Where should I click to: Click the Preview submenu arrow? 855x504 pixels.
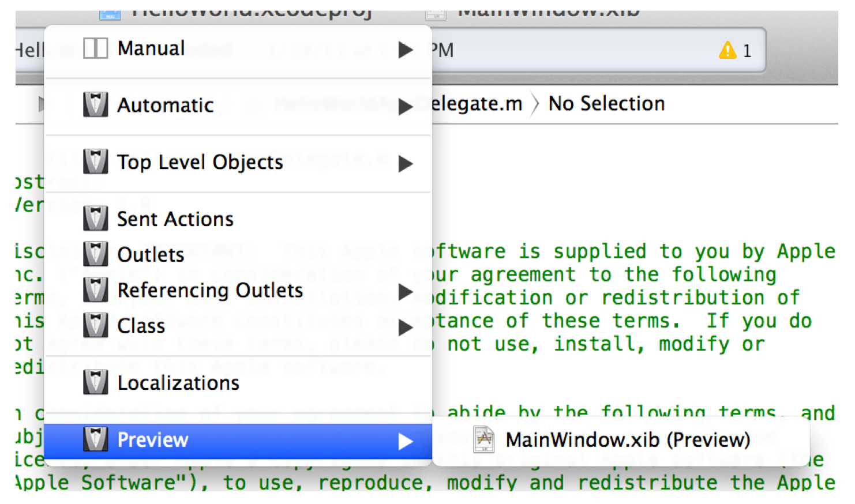point(406,442)
